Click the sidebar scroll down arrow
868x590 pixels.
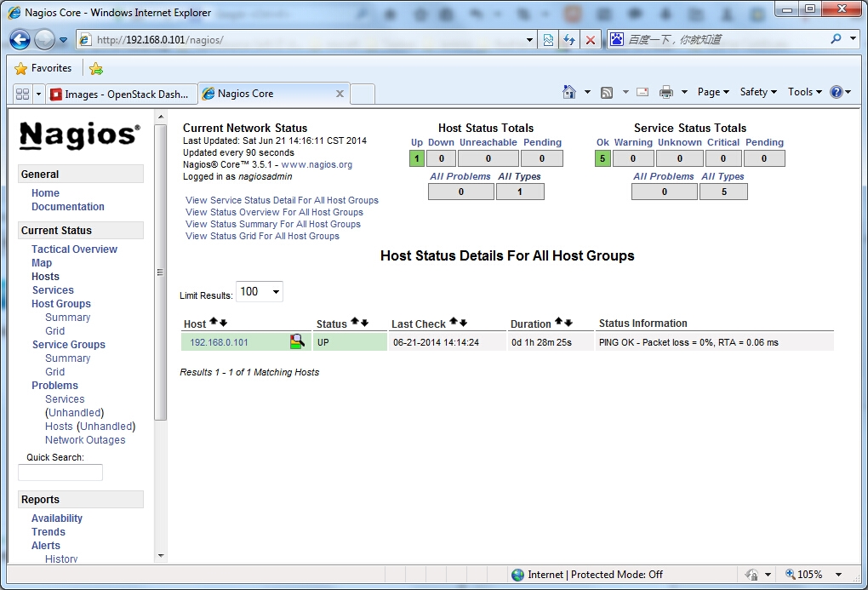161,556
